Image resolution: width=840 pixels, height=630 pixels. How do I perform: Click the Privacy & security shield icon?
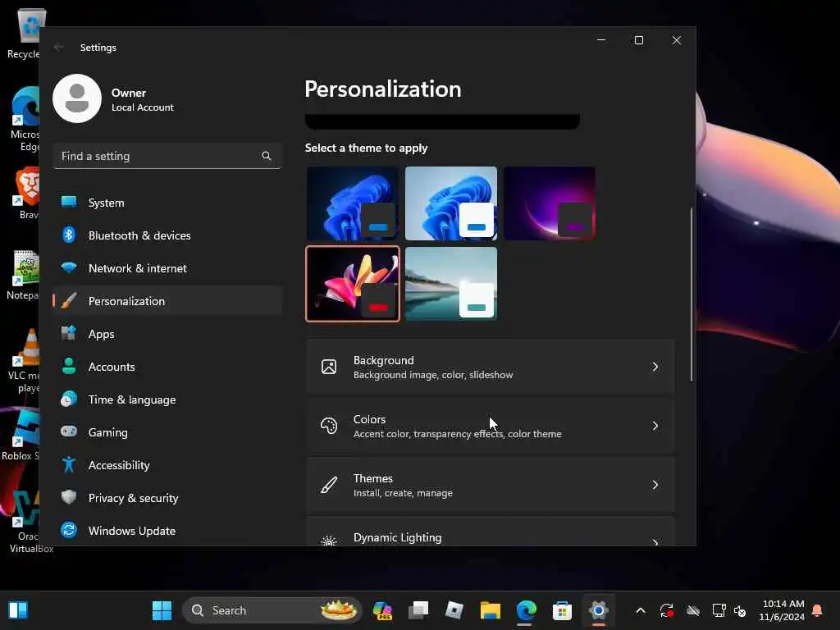pyautogui.click(x=69, y=497)
